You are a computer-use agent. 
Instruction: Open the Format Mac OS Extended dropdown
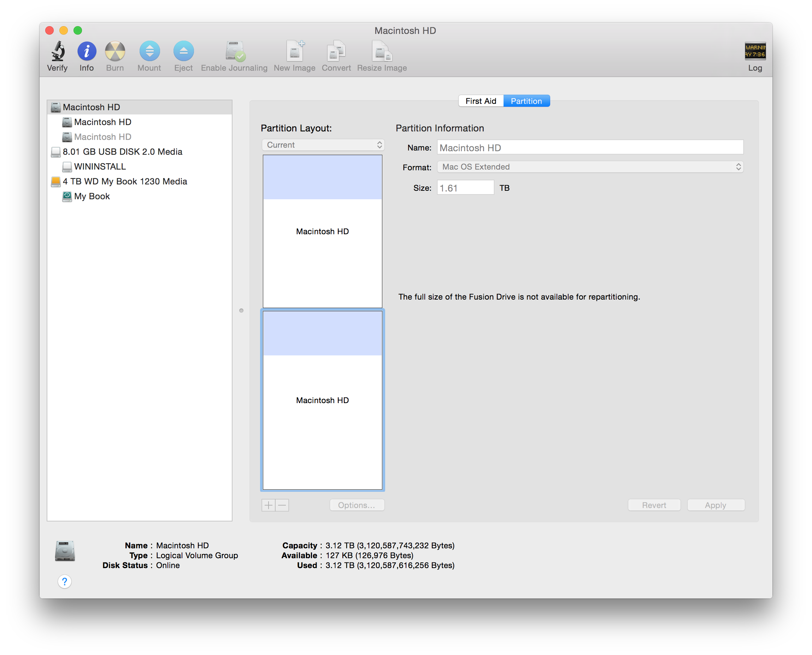coord(590,167)
